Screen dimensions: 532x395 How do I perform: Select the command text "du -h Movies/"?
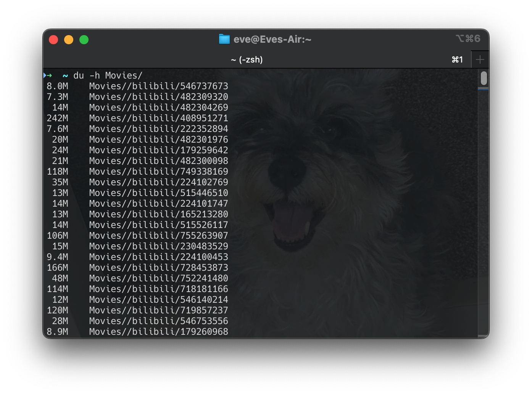click(x=108, y=75)
